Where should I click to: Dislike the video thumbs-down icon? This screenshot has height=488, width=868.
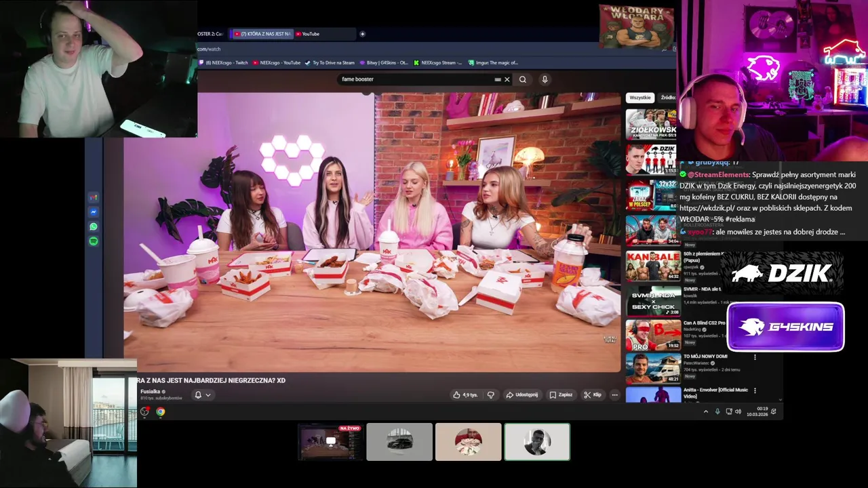pyautogui.click(x=491, y=394)
